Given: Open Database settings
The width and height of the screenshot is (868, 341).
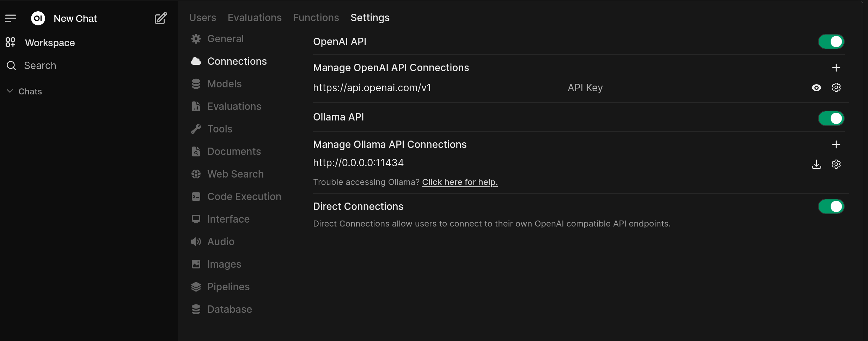Looking at the screenshot, I should click(230, 309).
